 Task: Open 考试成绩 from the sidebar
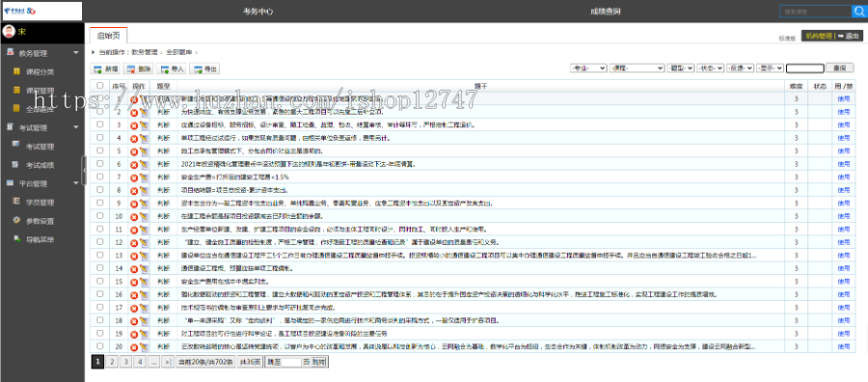40,165
